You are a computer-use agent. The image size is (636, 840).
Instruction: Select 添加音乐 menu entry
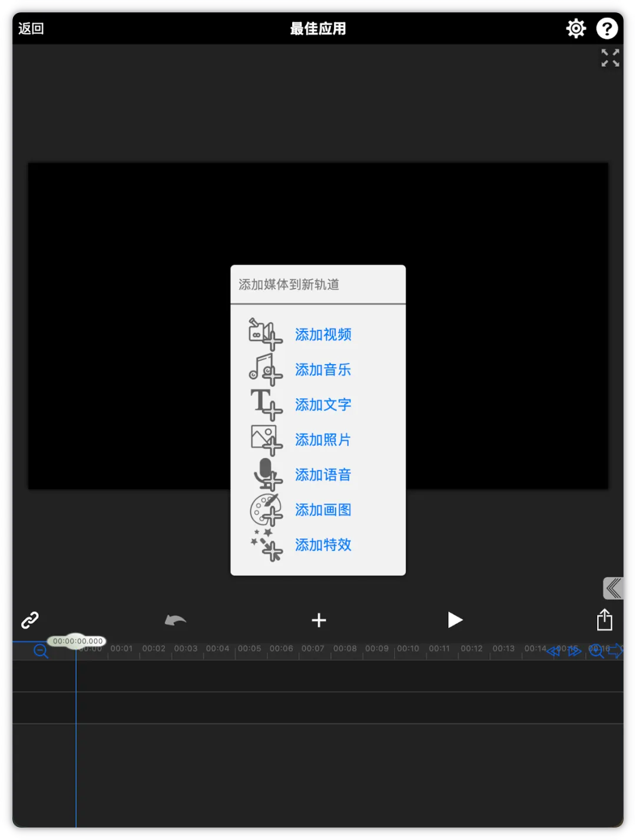pos(323,370)
